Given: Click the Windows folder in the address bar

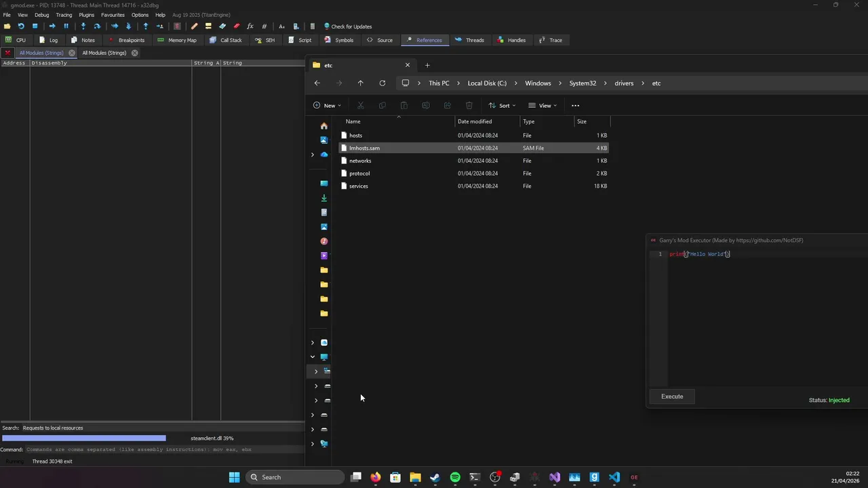Looking at the screenshot, I should [538, 83].
